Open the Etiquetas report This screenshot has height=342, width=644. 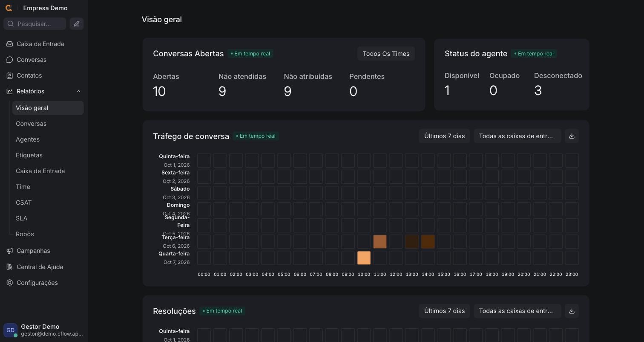[x=48, y=155]
